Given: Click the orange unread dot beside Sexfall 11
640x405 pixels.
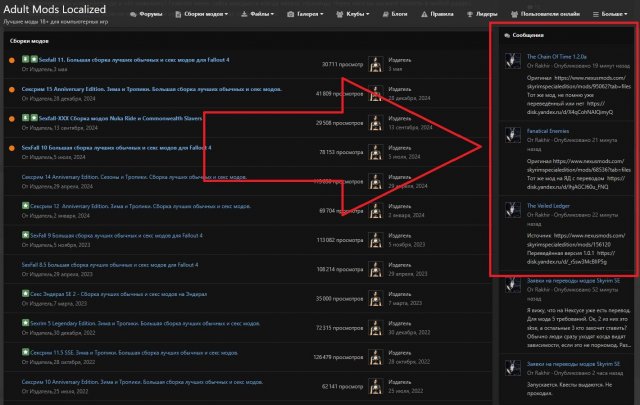Looking at the screenshot, I should tap(11, 61).
